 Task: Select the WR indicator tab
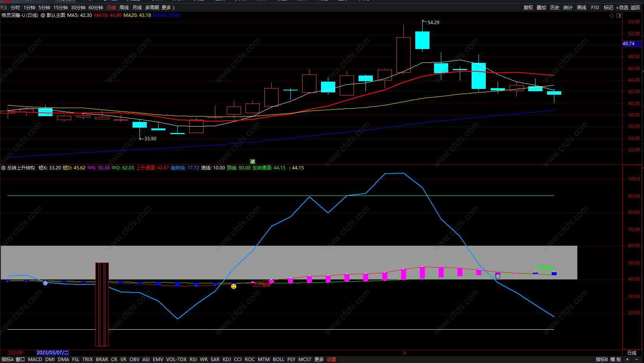coord(204,360)
